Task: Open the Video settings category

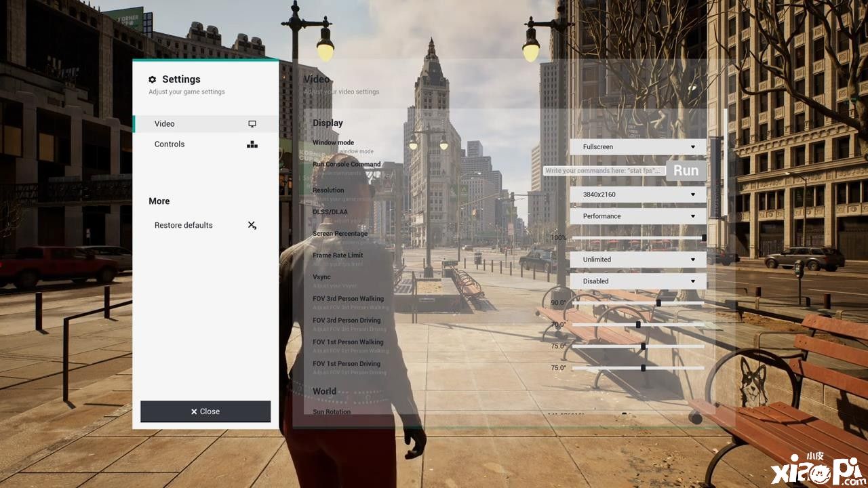Action: (x=206, y=124)
